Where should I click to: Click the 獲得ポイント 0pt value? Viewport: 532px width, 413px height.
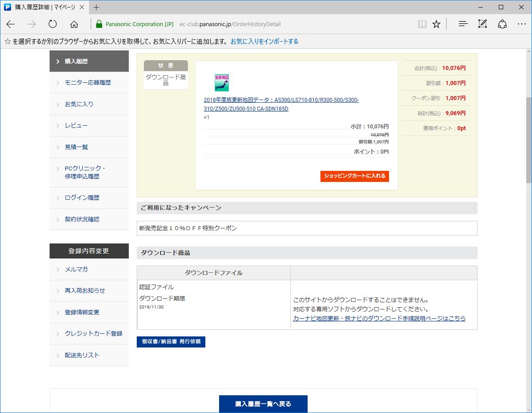pyautogui.click(x=461, y=128)
